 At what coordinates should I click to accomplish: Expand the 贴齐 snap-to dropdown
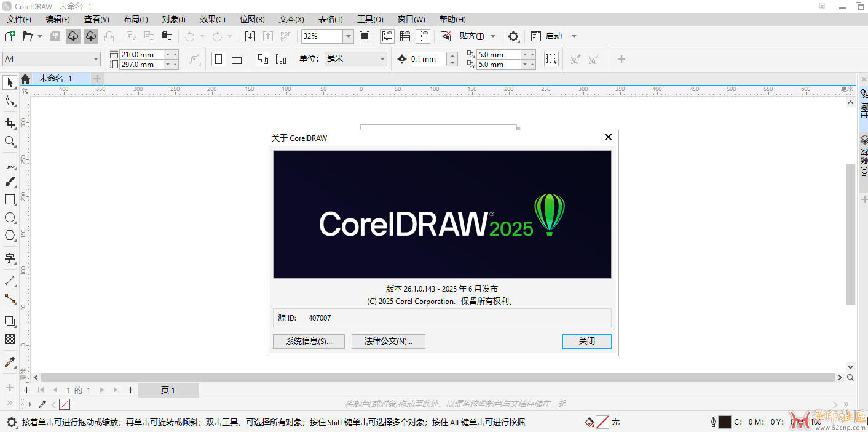tap(493, 36)
